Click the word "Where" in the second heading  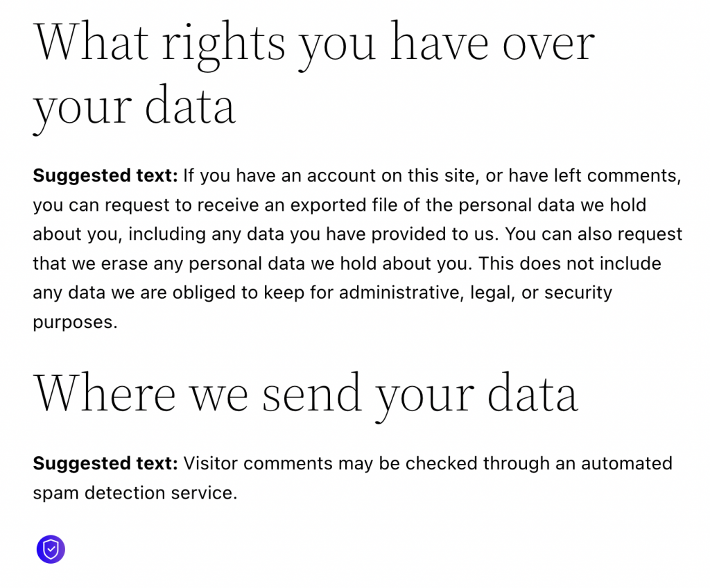[105, 392]
